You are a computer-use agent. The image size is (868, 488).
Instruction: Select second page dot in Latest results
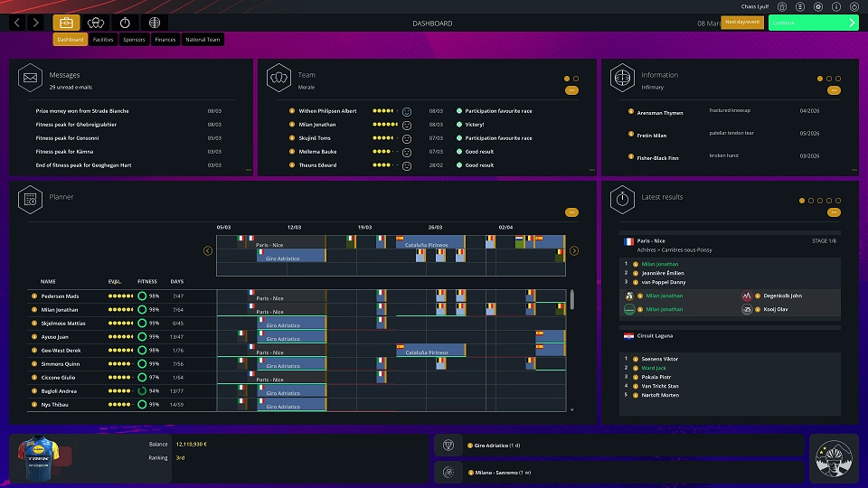tap(811, 201)
